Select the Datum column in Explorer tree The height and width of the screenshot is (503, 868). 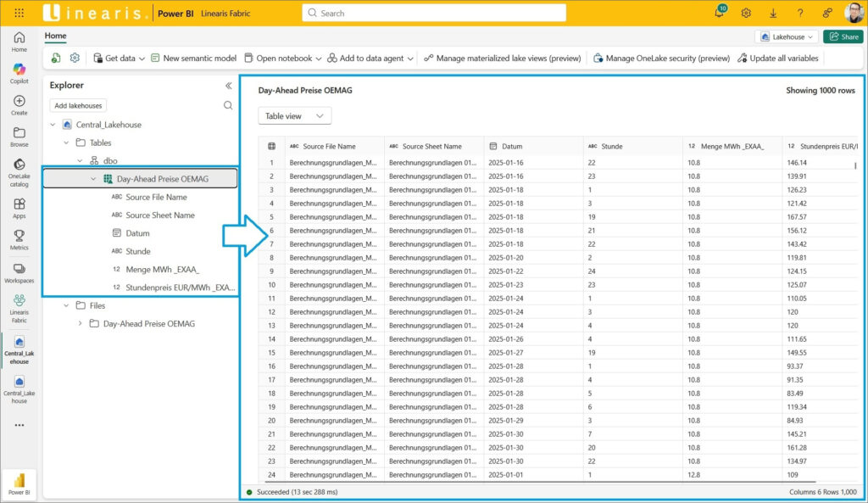137,233
